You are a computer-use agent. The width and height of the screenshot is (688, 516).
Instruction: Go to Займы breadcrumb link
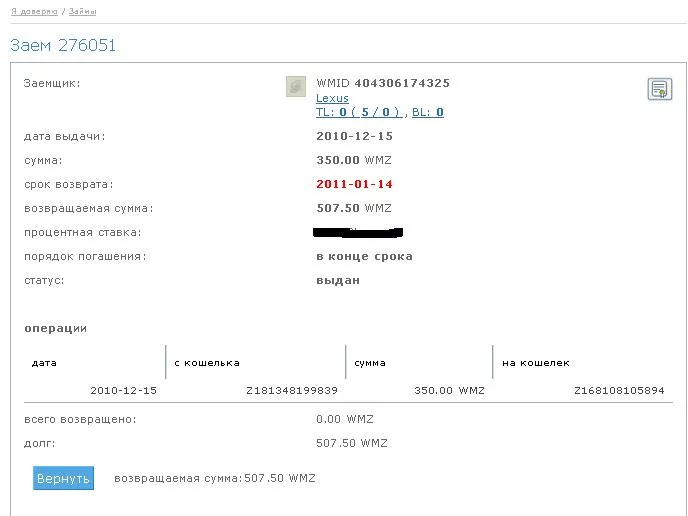82,11
